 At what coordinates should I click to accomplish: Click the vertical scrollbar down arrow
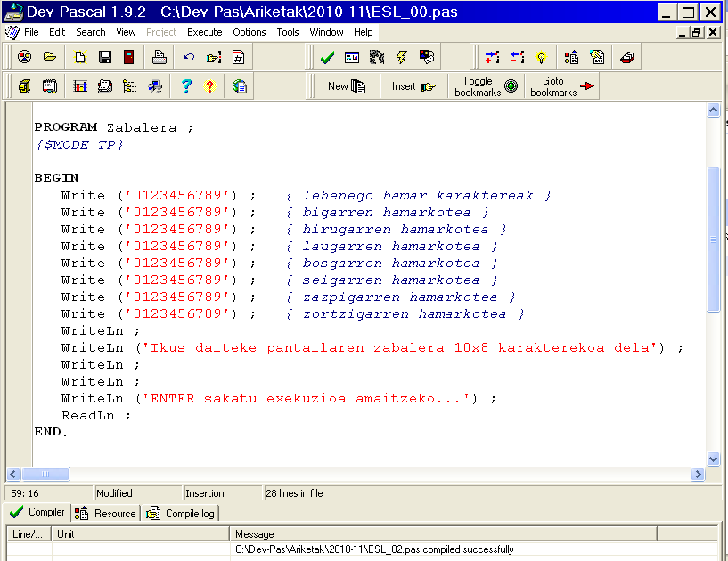[713, 459]
